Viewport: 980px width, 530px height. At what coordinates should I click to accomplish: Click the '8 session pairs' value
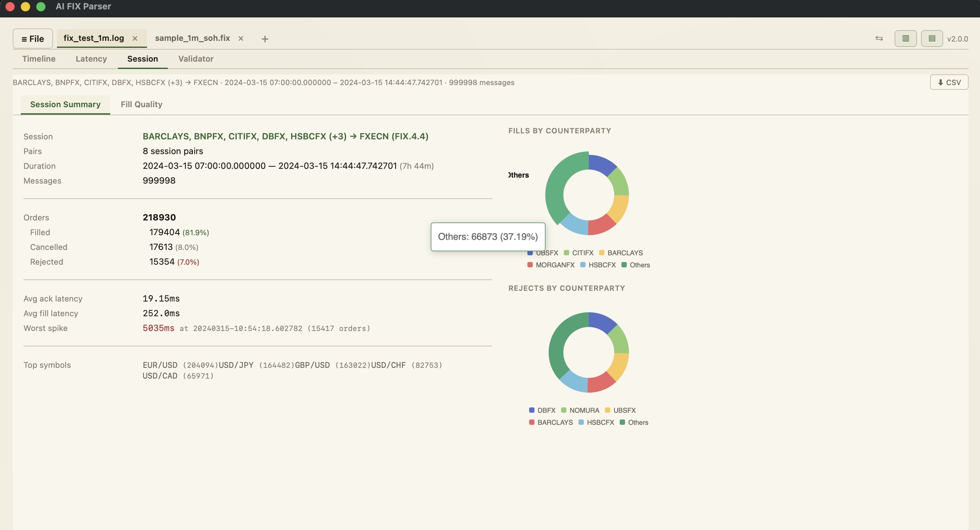(173, 151)
